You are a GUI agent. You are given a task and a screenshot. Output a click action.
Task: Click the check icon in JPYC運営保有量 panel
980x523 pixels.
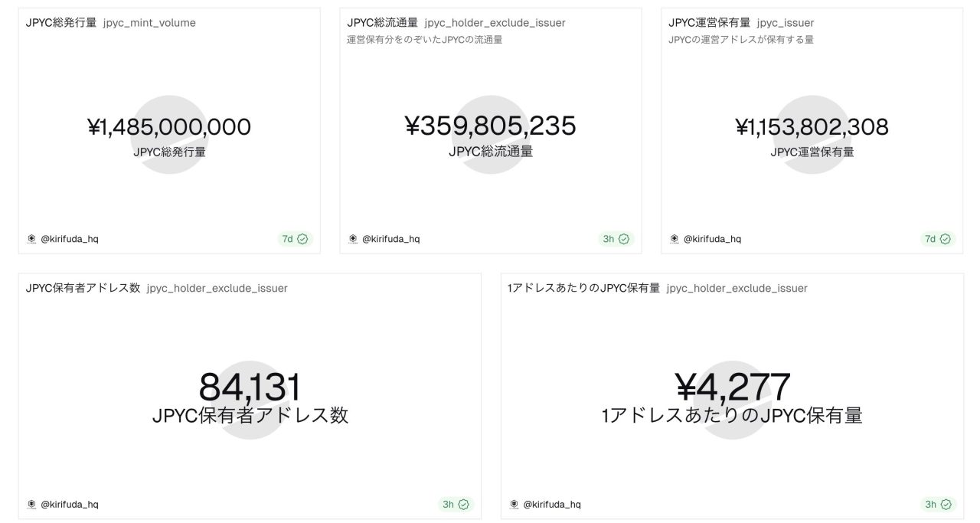click(946, 239)
